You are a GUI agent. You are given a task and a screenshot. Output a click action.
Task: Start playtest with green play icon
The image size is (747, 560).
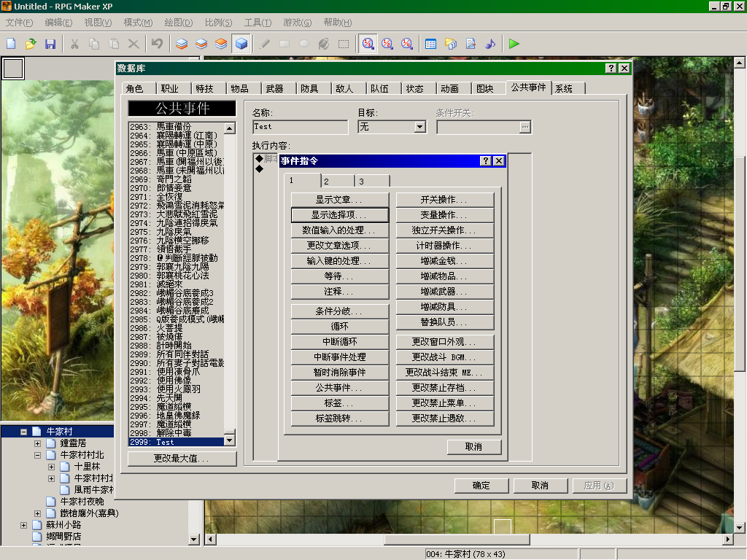point(514,44)
